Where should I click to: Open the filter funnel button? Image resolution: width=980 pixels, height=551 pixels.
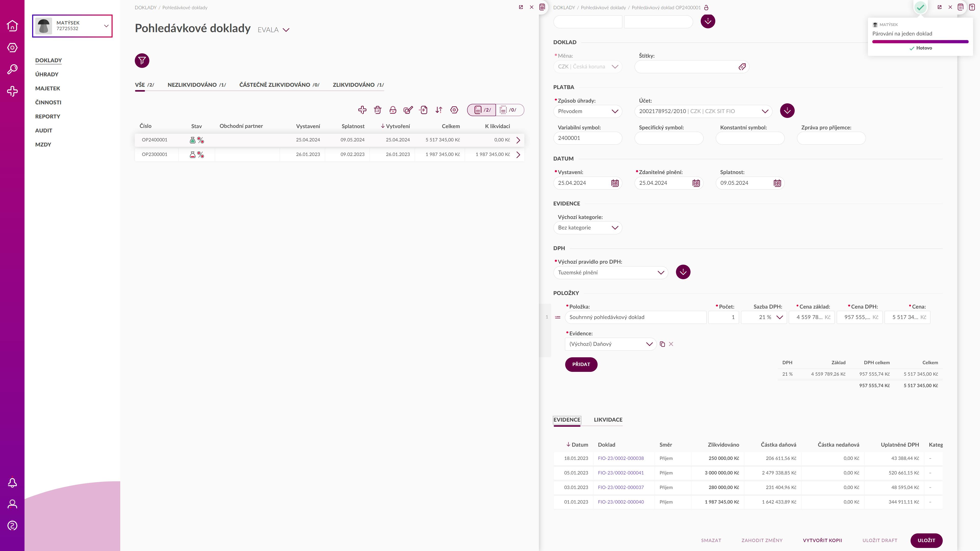(142, 60)
